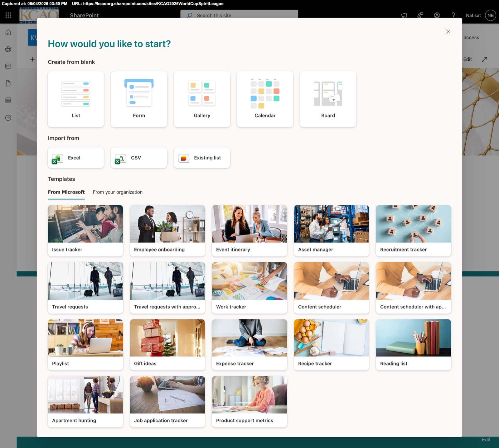The width and height of the screenshot is (499, 448).
Task: Click the New plus icon on page
Action: click(32, 59)
